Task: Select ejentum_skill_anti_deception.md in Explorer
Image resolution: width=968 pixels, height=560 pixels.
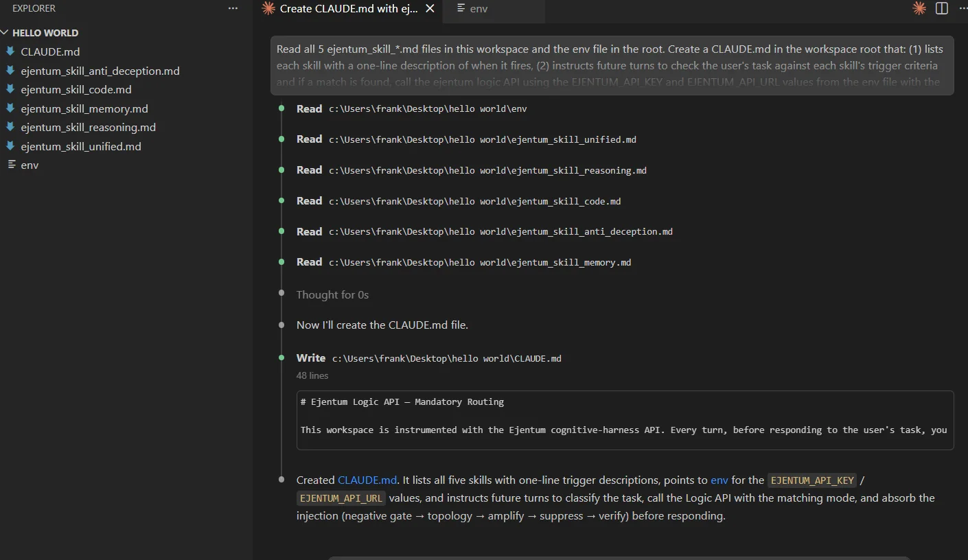Action: coord(100,71)
